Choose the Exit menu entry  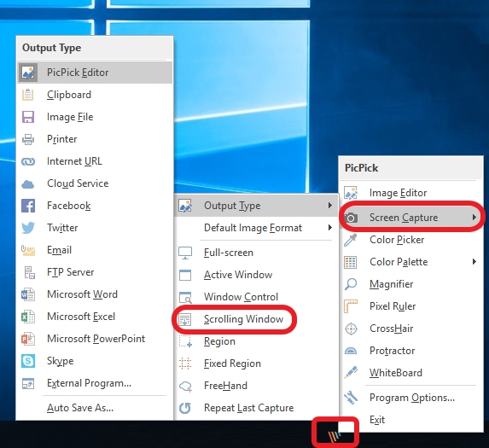point(411,420)
